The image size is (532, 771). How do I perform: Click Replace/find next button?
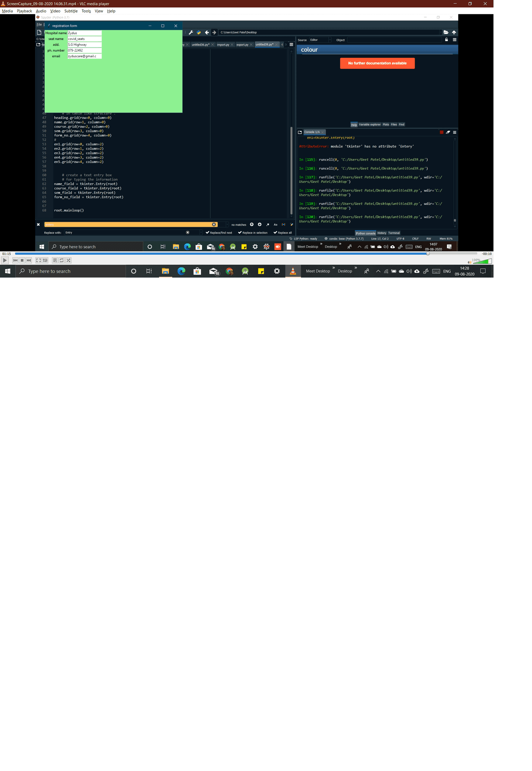coord(219,232)
